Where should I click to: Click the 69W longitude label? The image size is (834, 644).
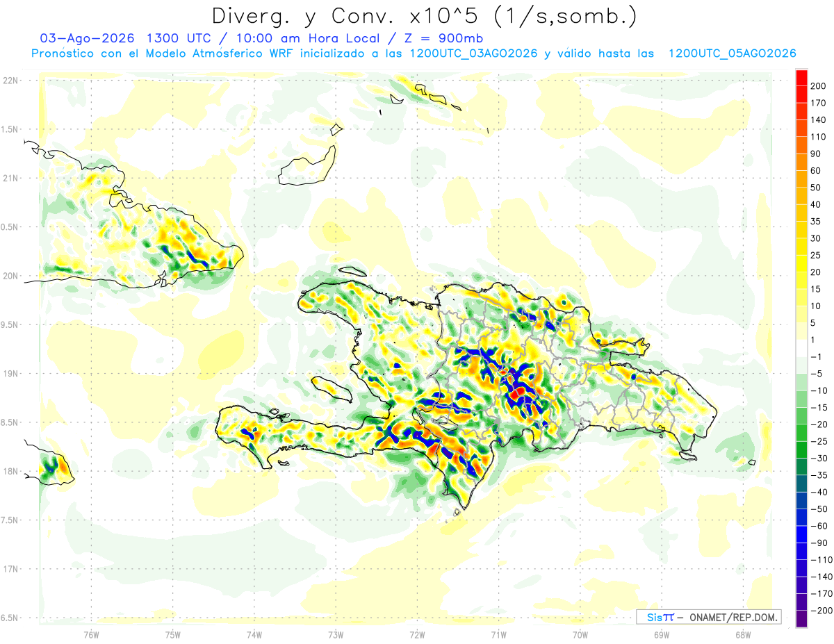[662, 634]
